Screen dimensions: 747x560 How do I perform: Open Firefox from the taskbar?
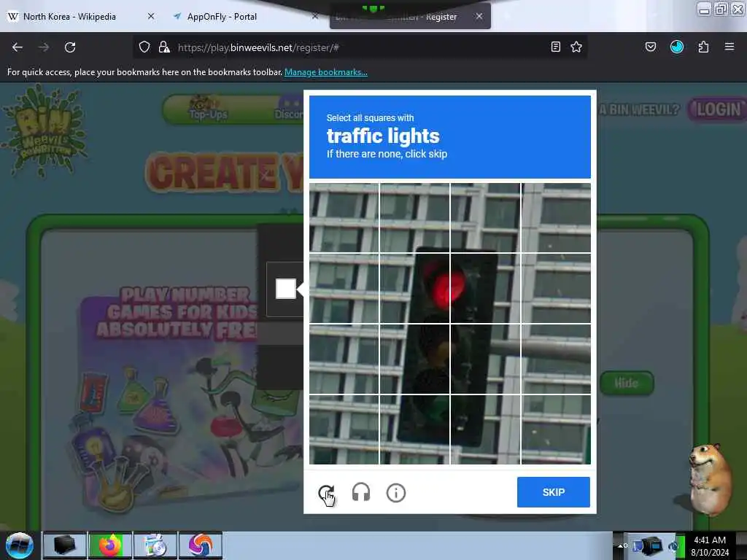pos(110,545)
